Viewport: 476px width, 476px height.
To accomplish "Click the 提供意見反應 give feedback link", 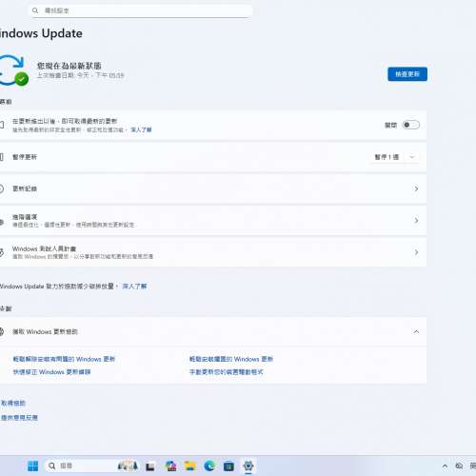I will coord(19,417).
